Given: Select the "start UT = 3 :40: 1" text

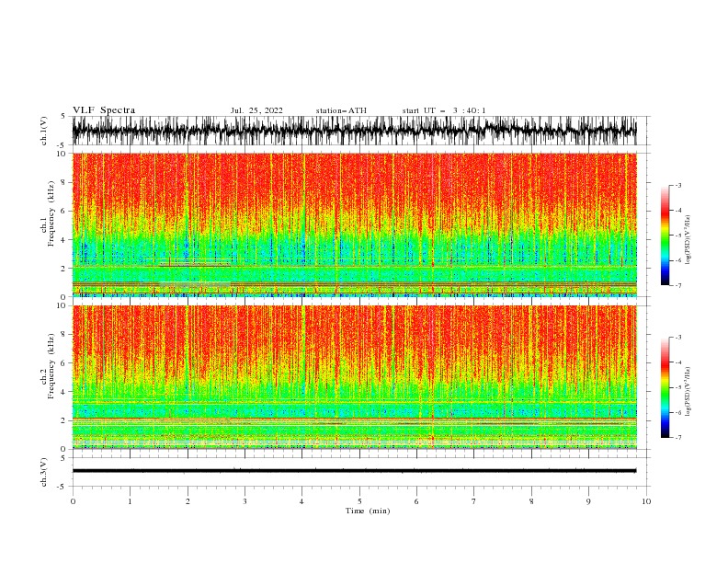Looking at the screenshot, I should point(444,110).
